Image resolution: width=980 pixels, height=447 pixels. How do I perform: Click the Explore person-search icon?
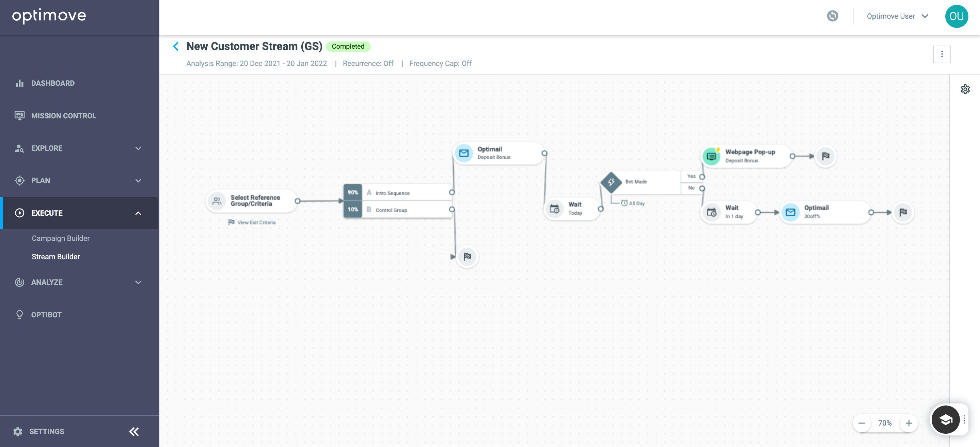coord(19,148)
